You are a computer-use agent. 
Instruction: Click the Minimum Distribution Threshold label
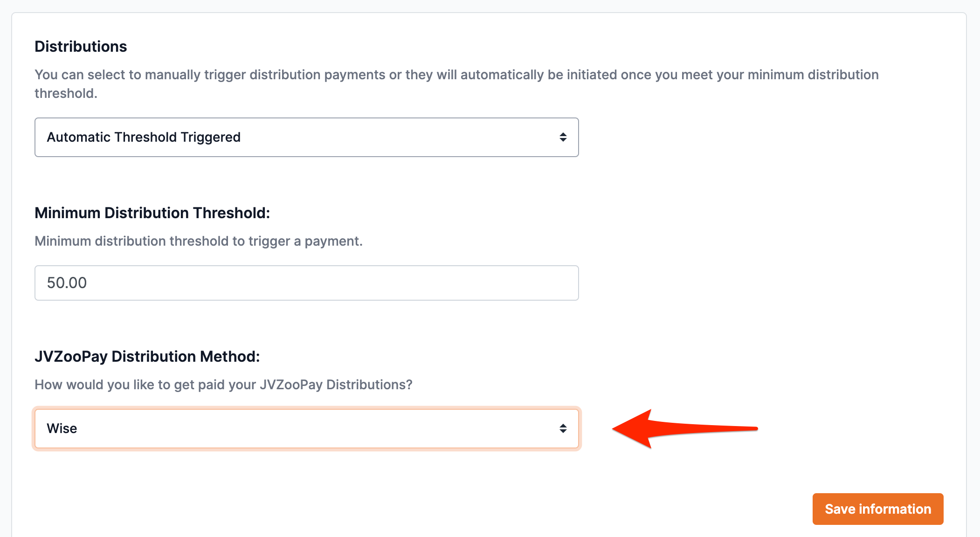pos(152,213)
